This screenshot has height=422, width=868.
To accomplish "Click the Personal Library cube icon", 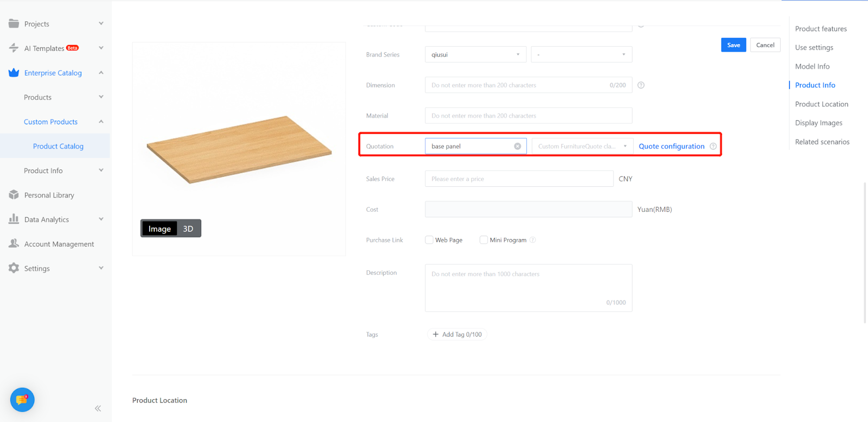I will pyautogui.click(x=14, y=194).
